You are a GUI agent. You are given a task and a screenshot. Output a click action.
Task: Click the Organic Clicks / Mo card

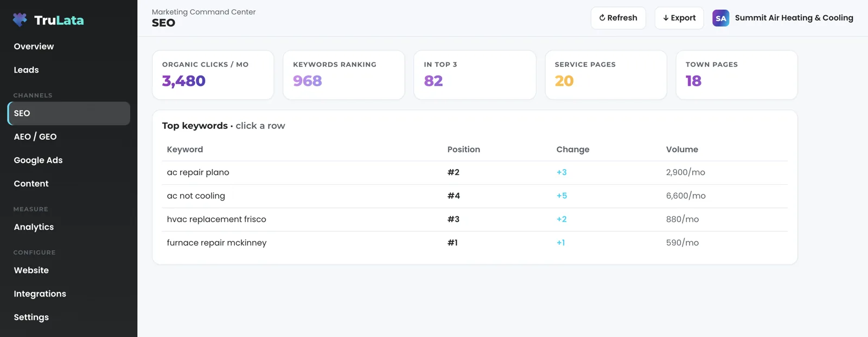pos(213,75)
